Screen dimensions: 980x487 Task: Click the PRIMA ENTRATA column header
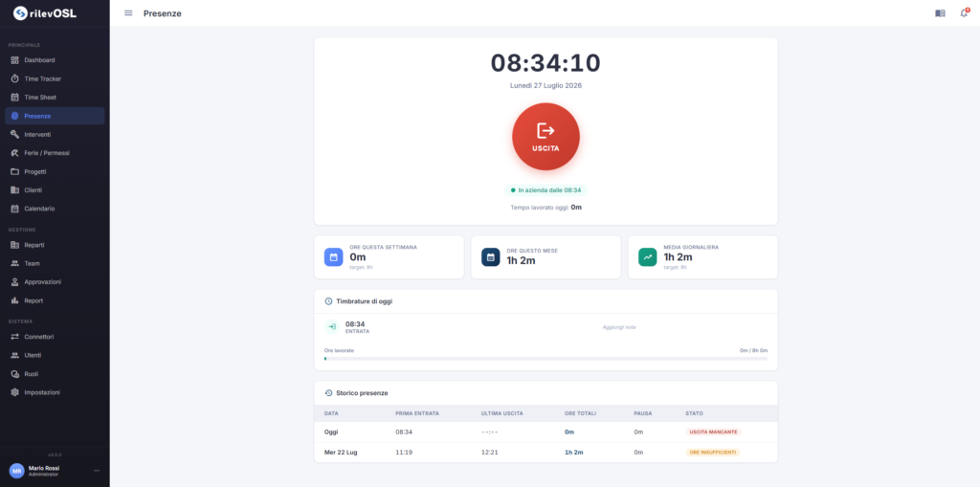[x=417, y=413]
